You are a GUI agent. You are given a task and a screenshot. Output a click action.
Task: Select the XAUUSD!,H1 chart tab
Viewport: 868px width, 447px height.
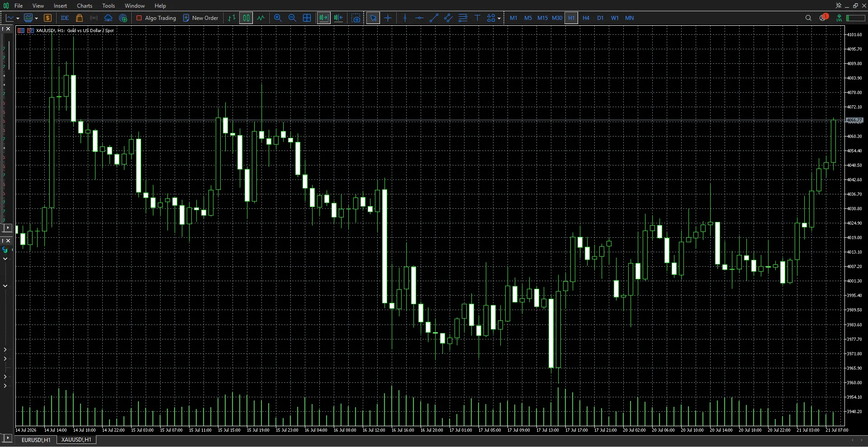tap(76, 440)
